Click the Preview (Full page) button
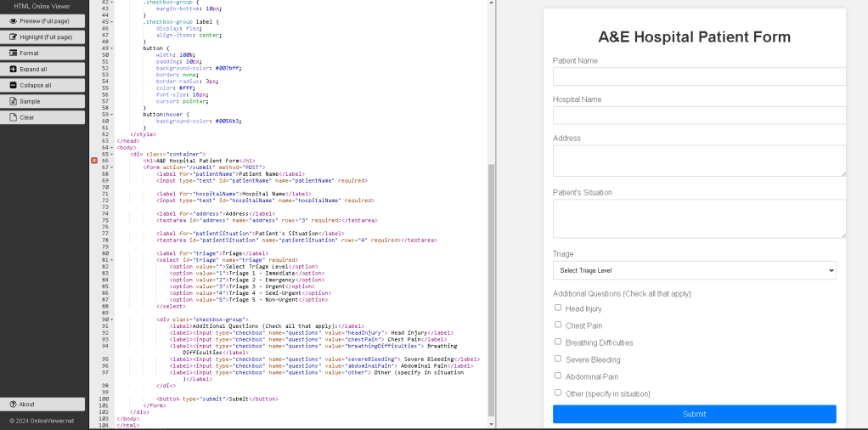The width and height of the screenshot is (868, 430). coord(42,21)
